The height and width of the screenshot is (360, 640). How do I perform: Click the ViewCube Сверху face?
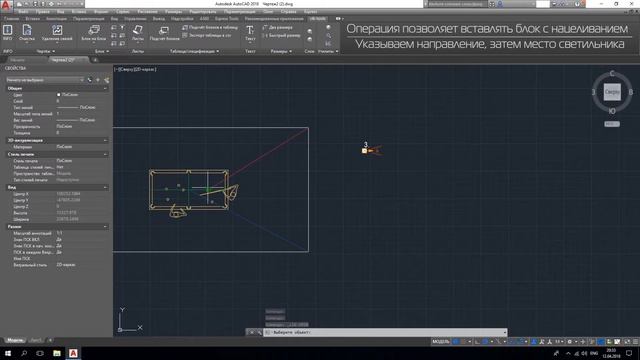(x=612, y=92)
